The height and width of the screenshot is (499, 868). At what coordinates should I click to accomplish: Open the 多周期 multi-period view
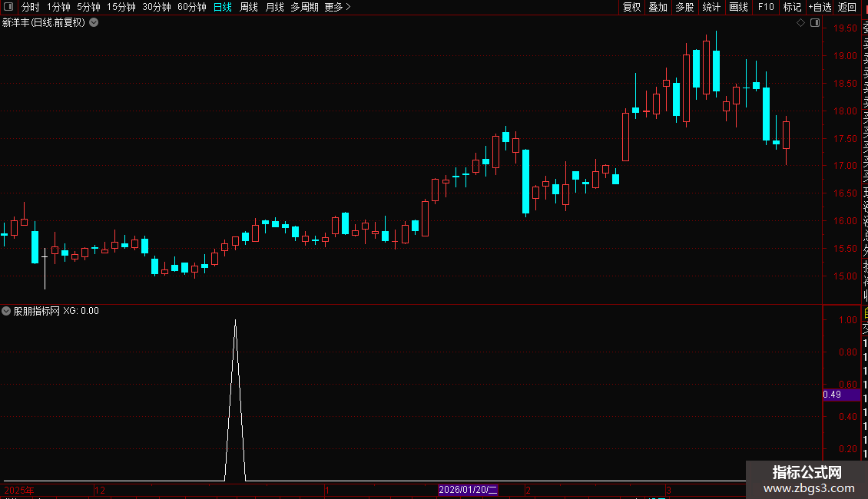pyautogui.click(x=304, y=7)
